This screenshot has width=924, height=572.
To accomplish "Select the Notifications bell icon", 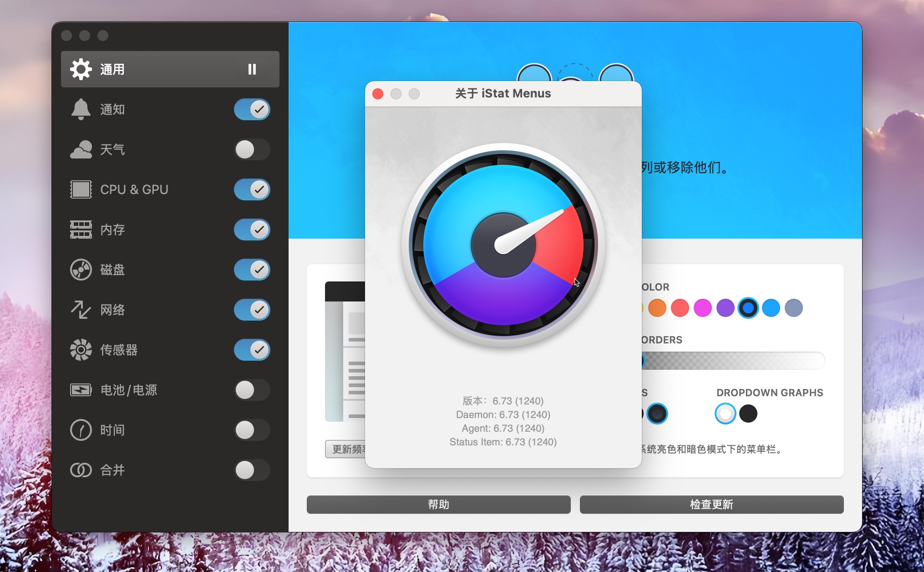I will coord(81,109).
